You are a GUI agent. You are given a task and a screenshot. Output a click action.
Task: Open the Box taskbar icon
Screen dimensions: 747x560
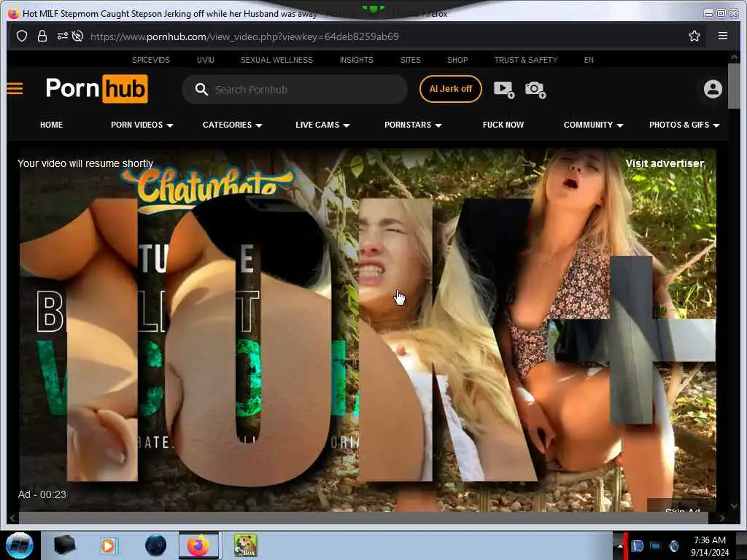click(x=245, y=545)
